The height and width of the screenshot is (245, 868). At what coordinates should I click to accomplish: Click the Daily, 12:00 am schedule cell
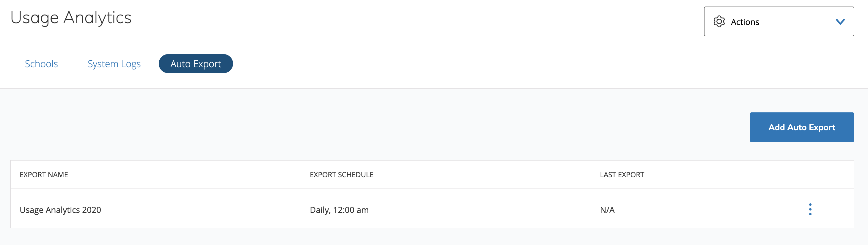[339, 210]
